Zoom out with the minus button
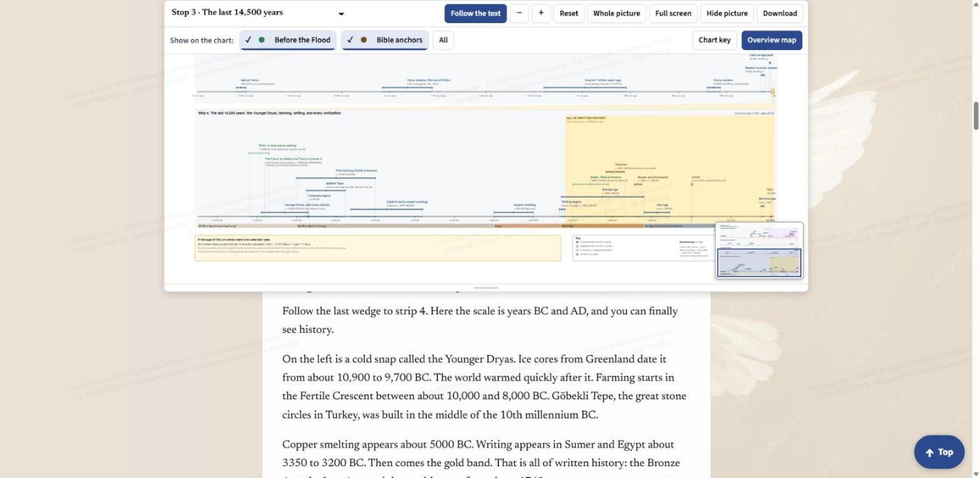This screenshot has width=980, height=478. pos(519,13)
